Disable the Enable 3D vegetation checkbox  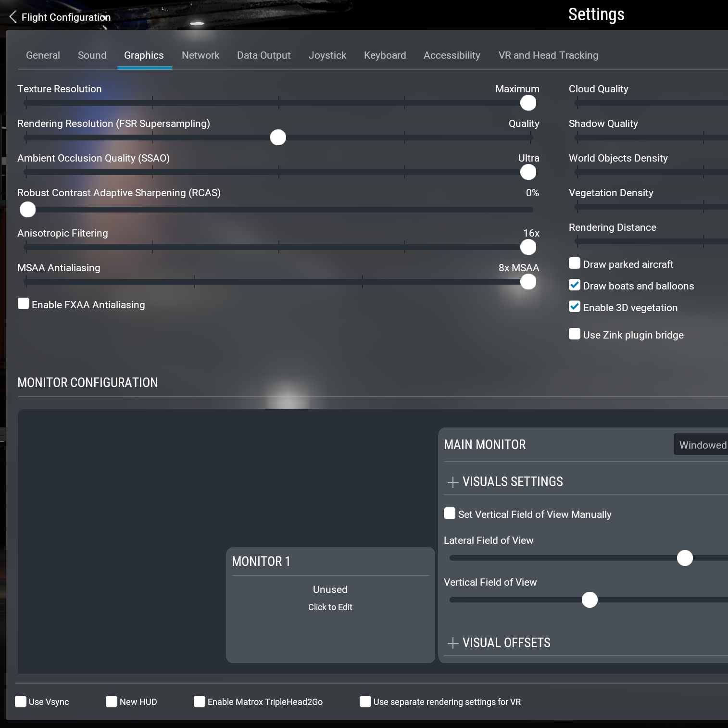[575, 306]
